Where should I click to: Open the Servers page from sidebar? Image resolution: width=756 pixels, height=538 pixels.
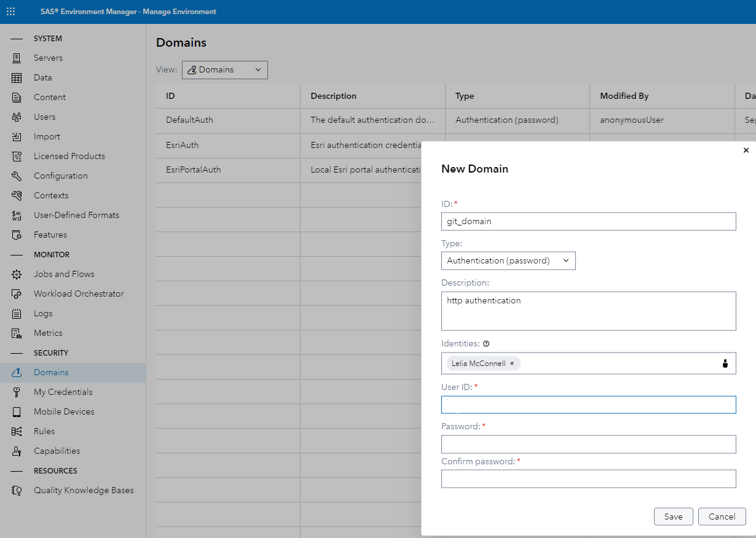pyautogui.click(x=49, y=58)
